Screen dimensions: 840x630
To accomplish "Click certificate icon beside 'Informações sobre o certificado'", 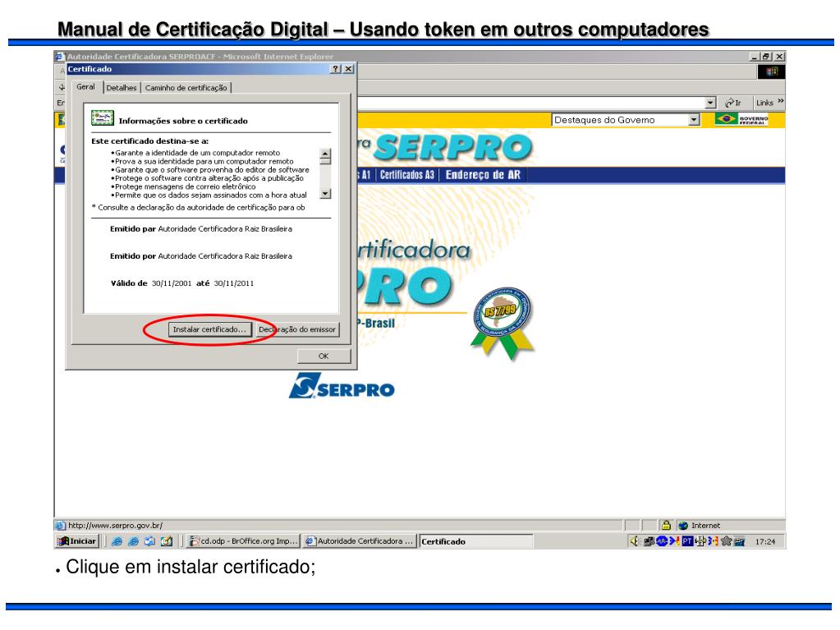I will (103, 117).
